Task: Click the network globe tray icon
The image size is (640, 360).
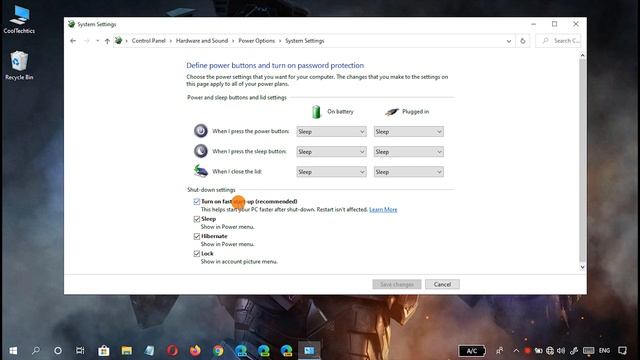Action: (x=550, y=351)
